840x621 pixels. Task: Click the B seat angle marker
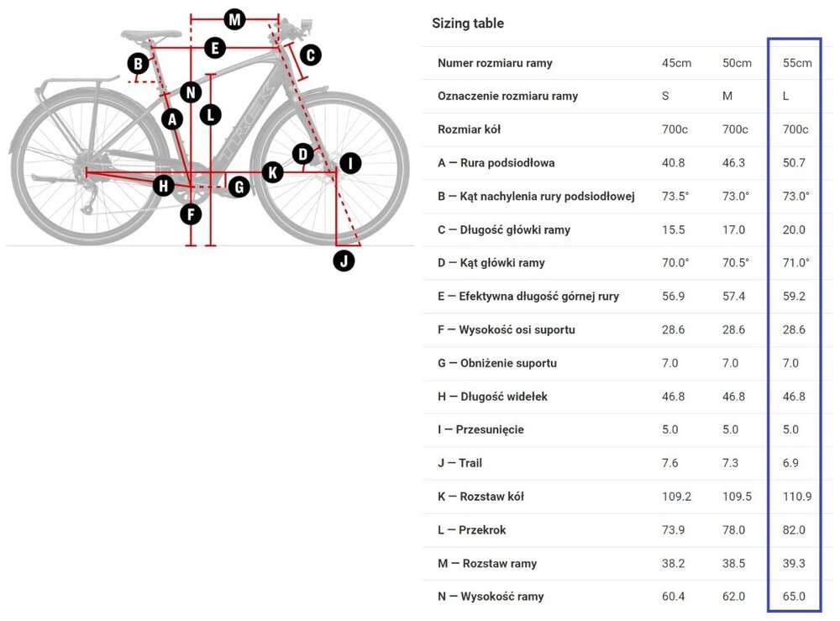click(x=138, y=63)
